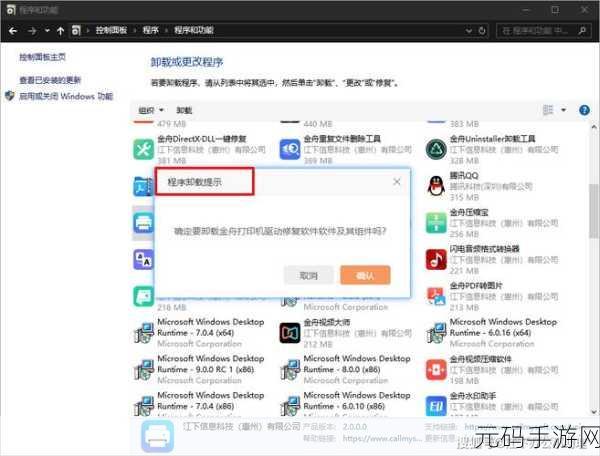Select 金舟重复文件删除工具 program icon

(x=290, y=149)
